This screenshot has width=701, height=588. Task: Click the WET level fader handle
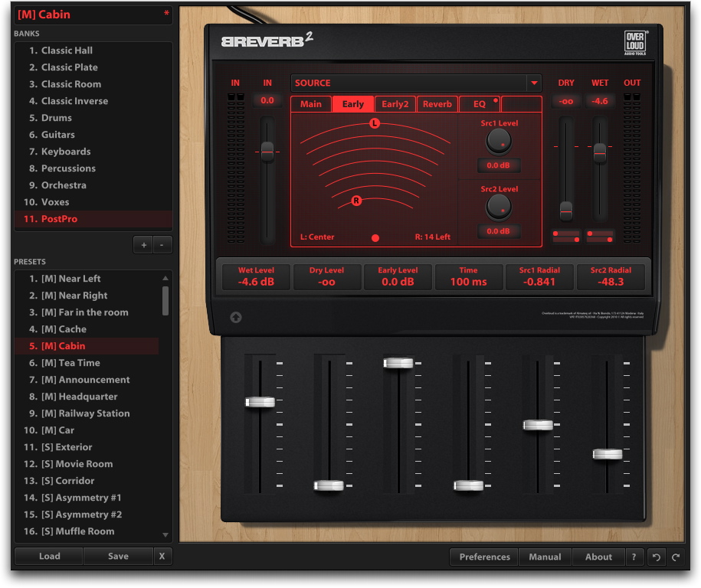tap(600, 152)
